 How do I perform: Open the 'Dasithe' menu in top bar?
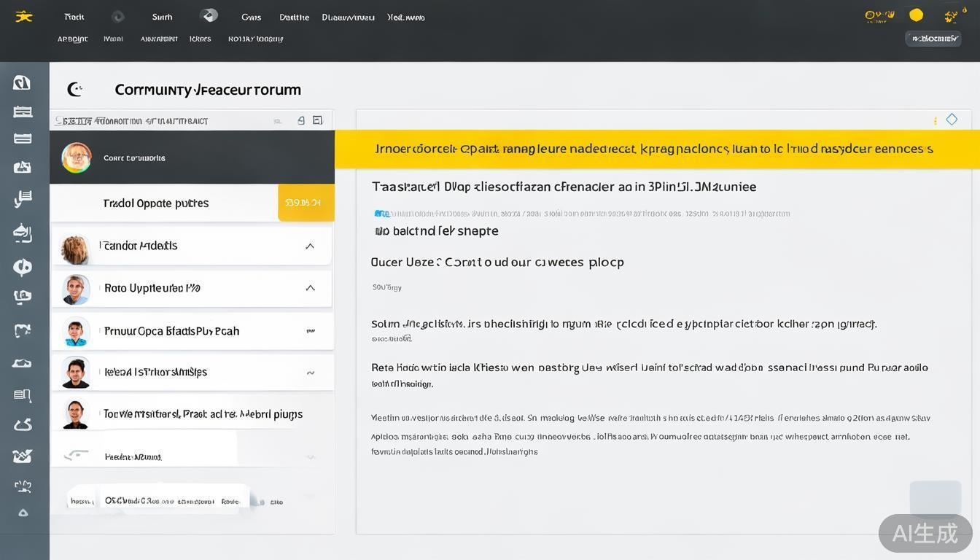pyautogui.click(x=294, y=17)
